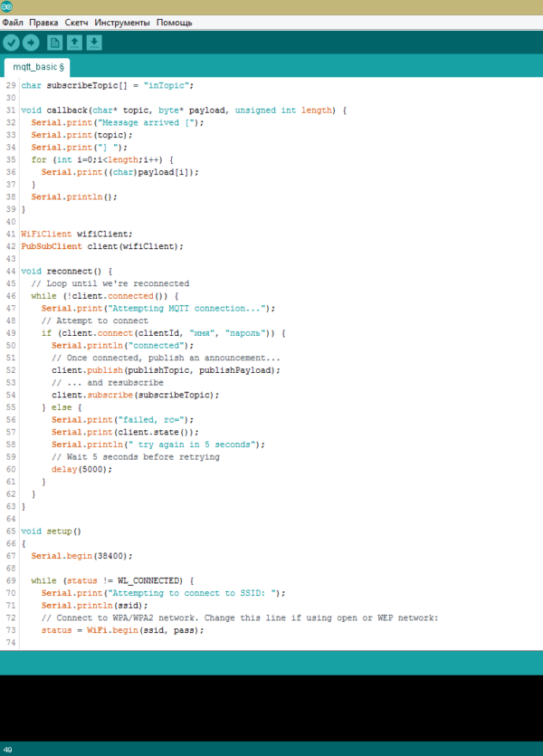
Task: Select the mqtt_basic tab
Action: coord(38,67)
